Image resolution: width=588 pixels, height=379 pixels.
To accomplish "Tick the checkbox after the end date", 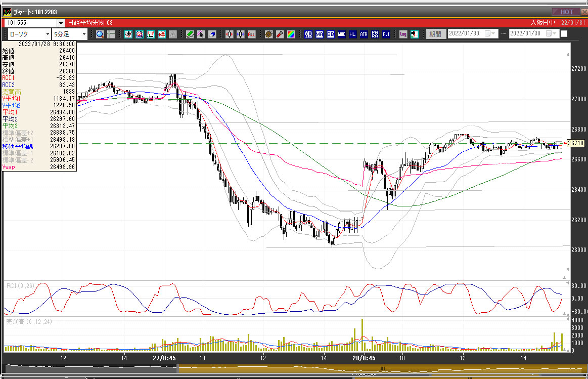I will (x=564, y=34).
